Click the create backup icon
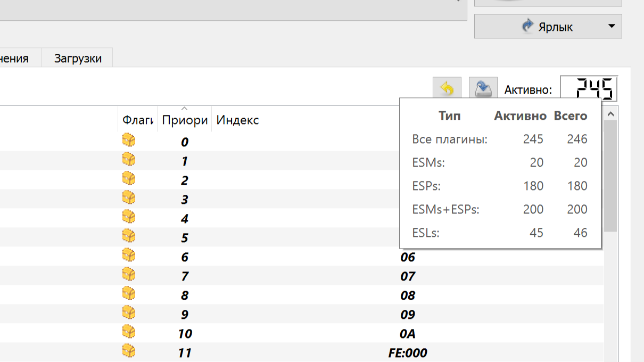Image resolution: width=644 pixels, height=362 pixels. [x=483, y=89]
